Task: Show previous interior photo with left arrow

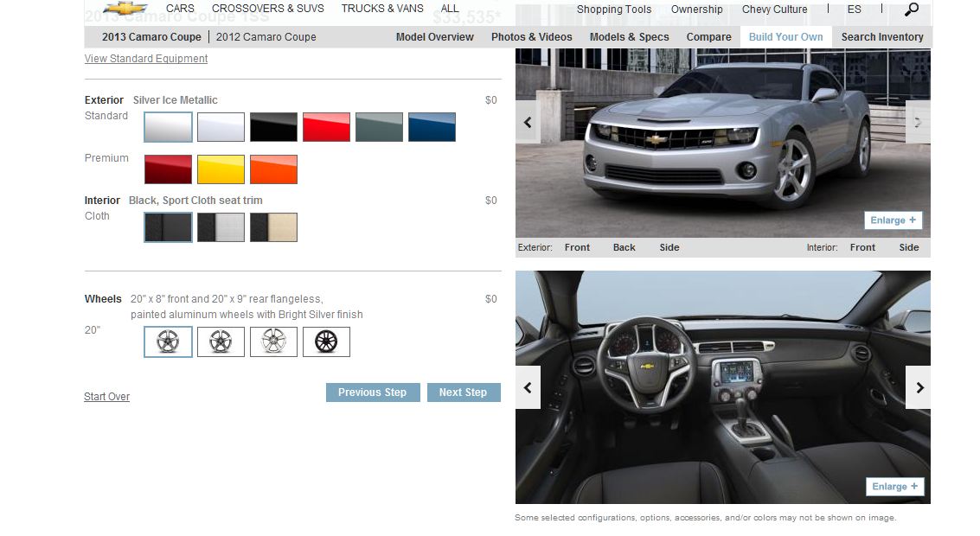Action: (x=528, y=387)
